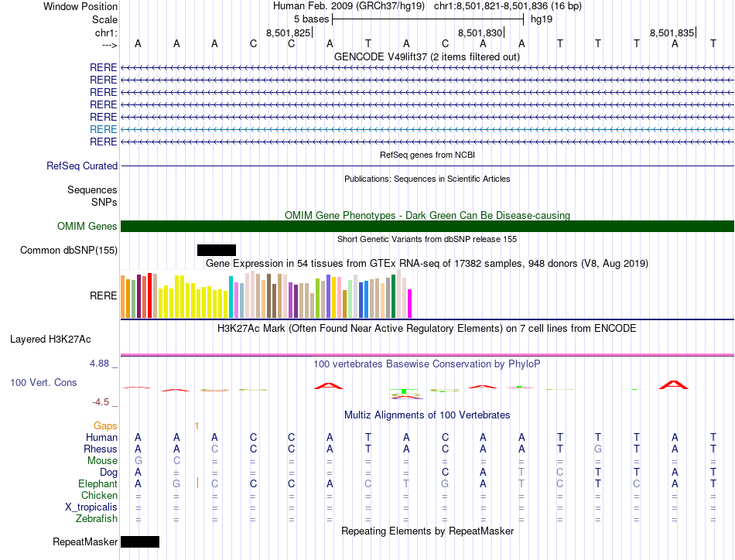Click the orange gap count 1
The height and width of the screenshot is (560, 735).
pyautogui.click(x=197, y=425)
